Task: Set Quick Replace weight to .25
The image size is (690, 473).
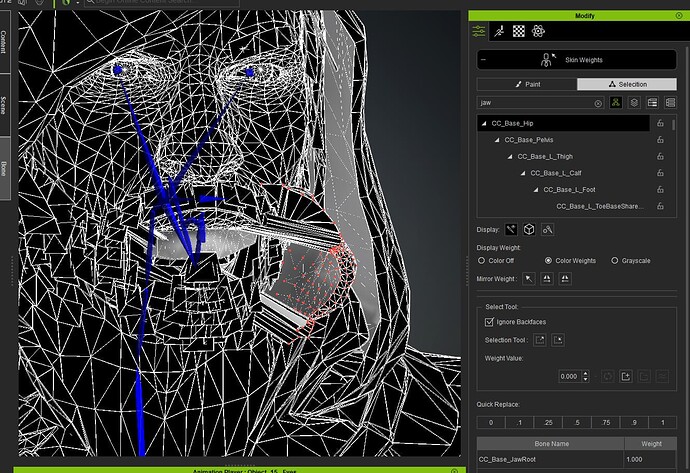Action: click(x=548, y=423)
